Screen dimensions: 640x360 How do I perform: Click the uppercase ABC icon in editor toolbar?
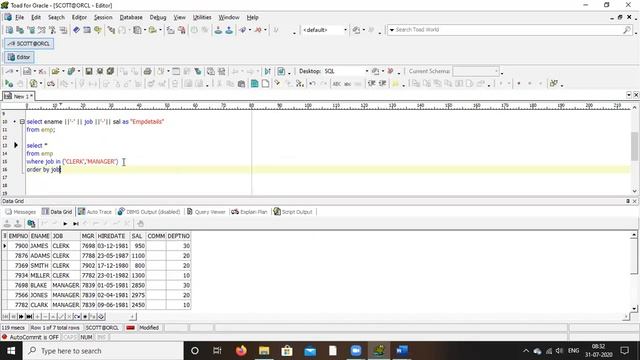336,84
